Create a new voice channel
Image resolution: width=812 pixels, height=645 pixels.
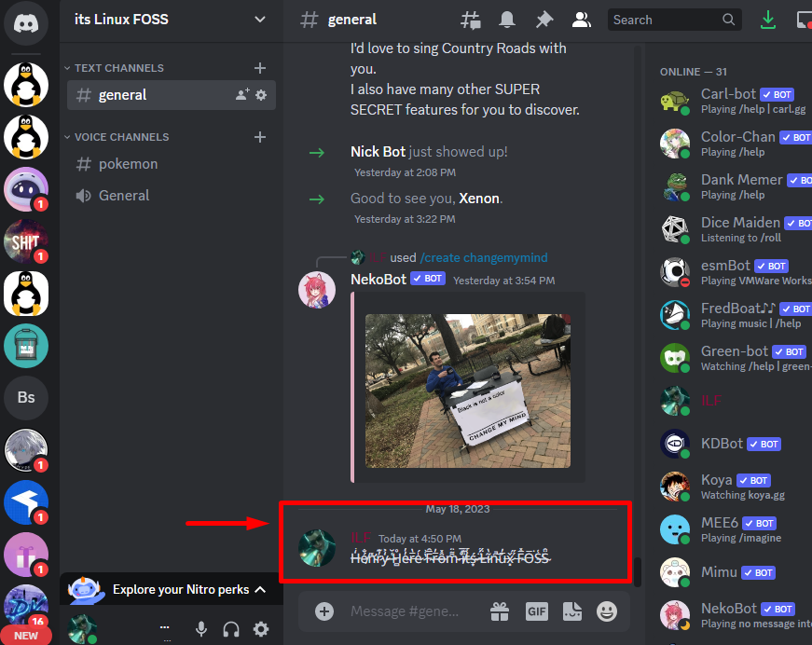(260, 137)
